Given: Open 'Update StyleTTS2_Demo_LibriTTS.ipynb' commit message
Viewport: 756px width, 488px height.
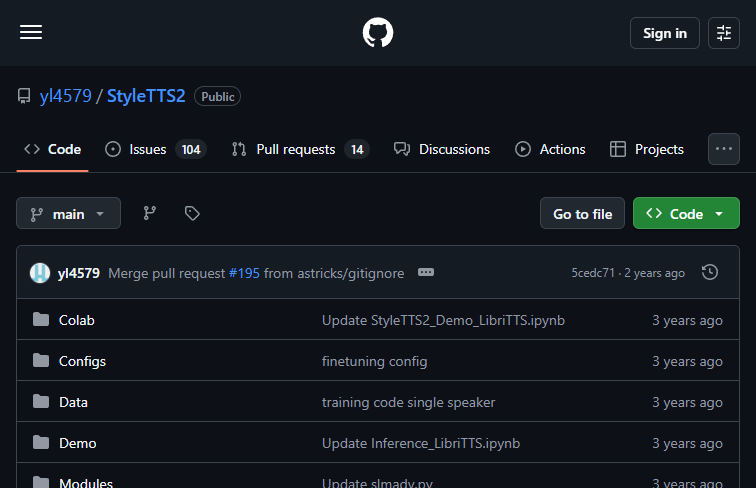Looking at the screenshot, I should coord(443,320).
